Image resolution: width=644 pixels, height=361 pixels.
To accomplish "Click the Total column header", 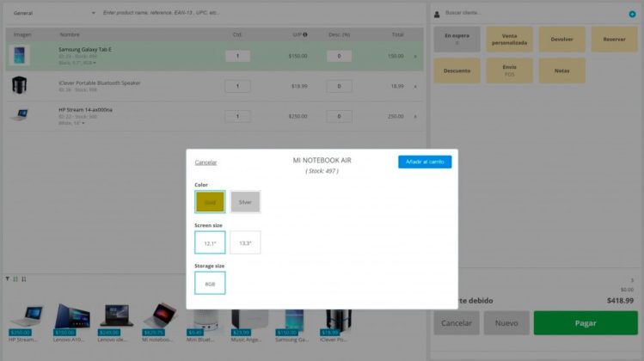I will [x=397, y=34].
